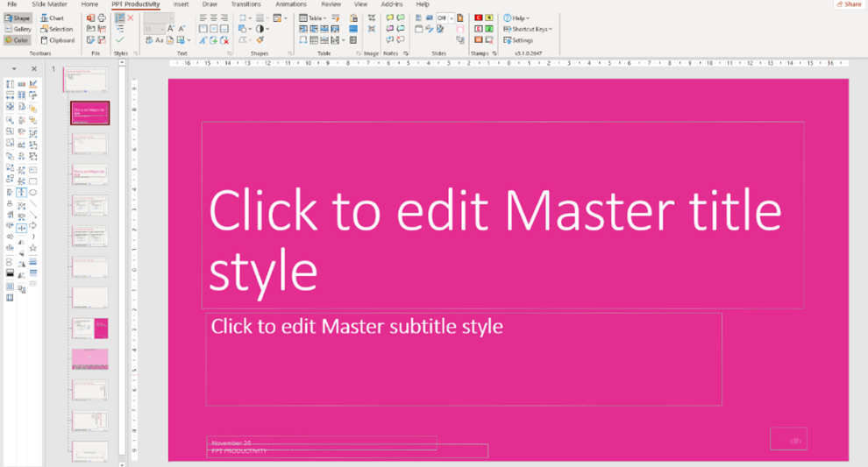Select the selected pink title layout thumbnail

[x=89, y=113]
